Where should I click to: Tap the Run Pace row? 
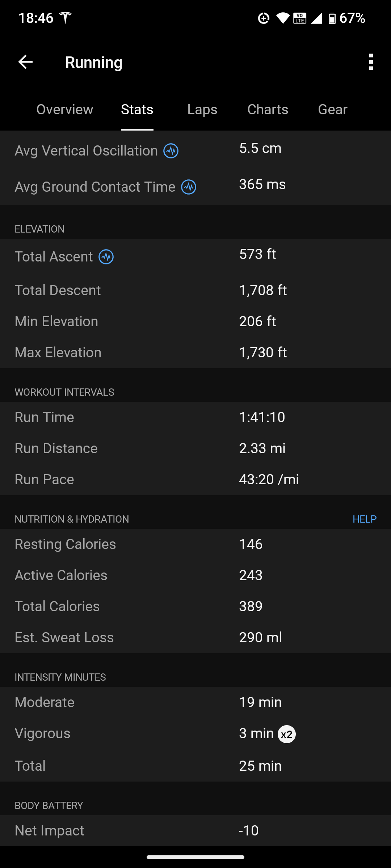pyautogui.click(x=195, y=480)
